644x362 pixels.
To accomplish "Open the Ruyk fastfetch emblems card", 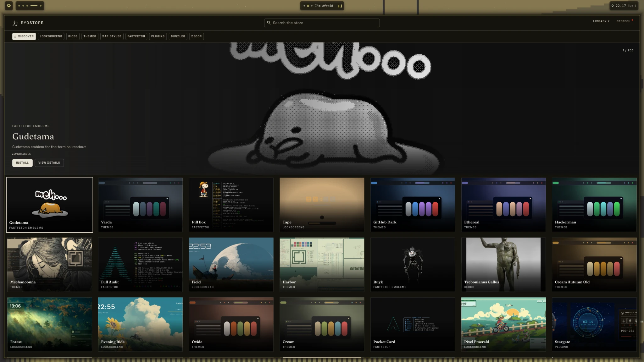I will point(413,265).
